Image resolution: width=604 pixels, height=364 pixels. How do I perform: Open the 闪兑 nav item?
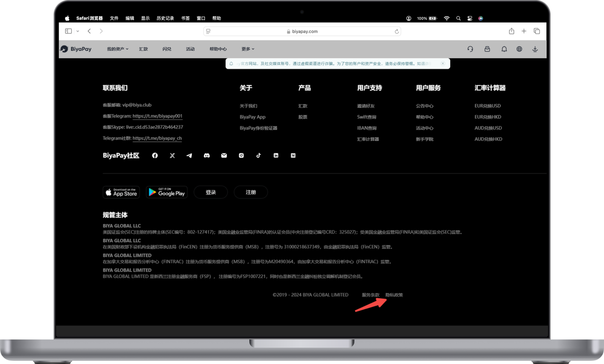point(167,49)
